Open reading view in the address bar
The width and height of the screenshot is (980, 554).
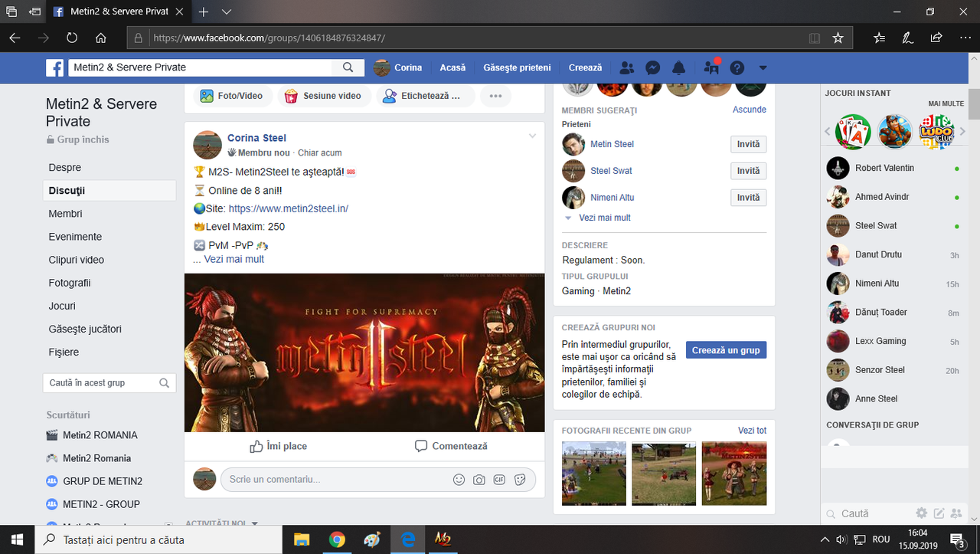(815, 38)
